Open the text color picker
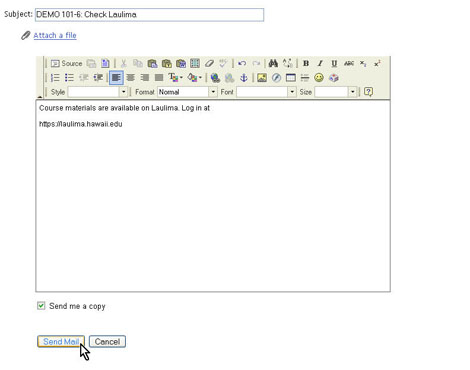Image resolution: width=470 pixels, height=370 pixels. [176, 78]
